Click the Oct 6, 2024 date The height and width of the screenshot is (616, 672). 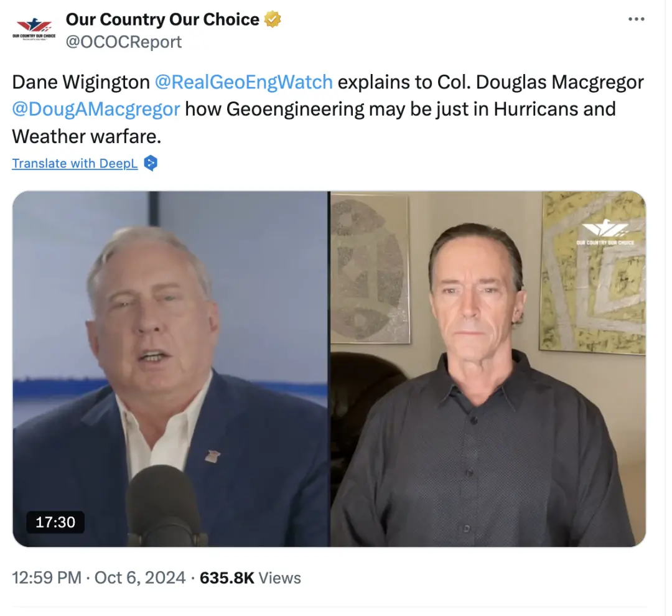(x=140, y=578)
